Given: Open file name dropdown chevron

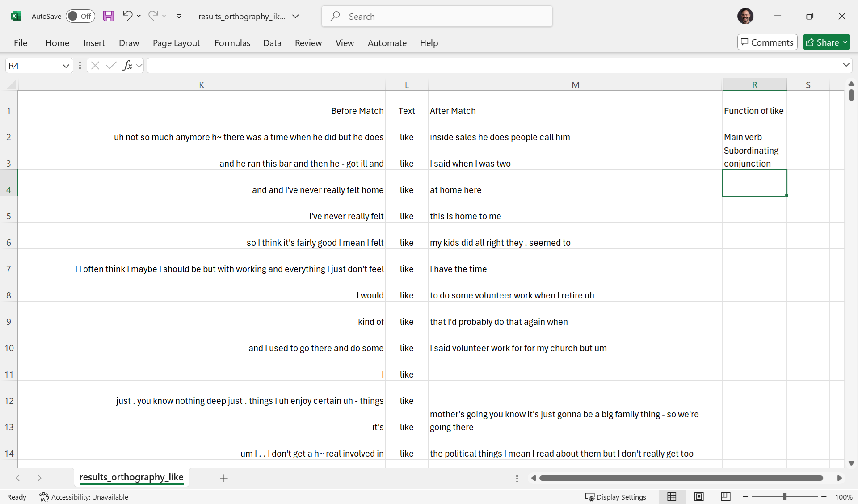Looking at the screenshot, I should pyautogui.click(x=295, y=17).
